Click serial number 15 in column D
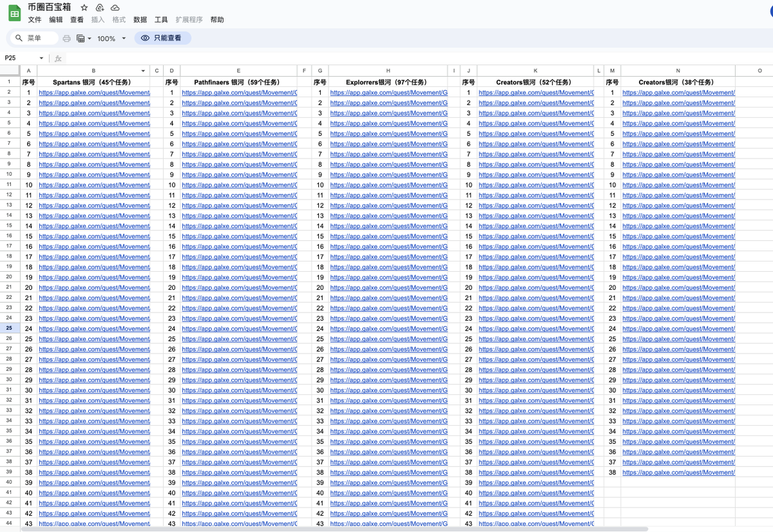This screenshot has height=532, width=773. pyautogui.click(x=172, y=236)
